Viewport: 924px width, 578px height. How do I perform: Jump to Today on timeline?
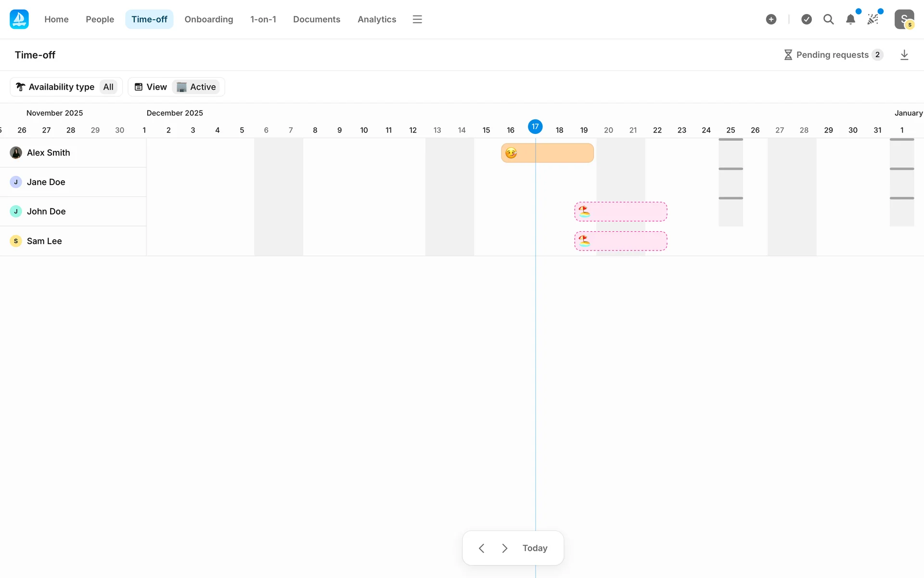pos(535,548)
